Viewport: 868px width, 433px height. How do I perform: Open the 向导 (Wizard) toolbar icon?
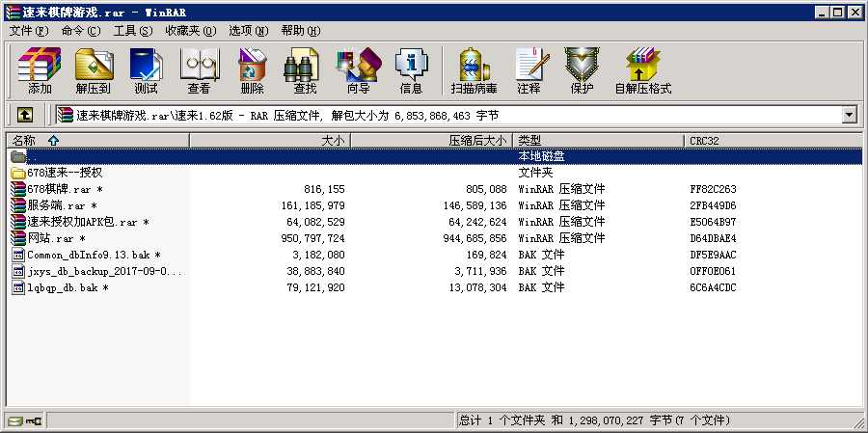coord(358,70)
